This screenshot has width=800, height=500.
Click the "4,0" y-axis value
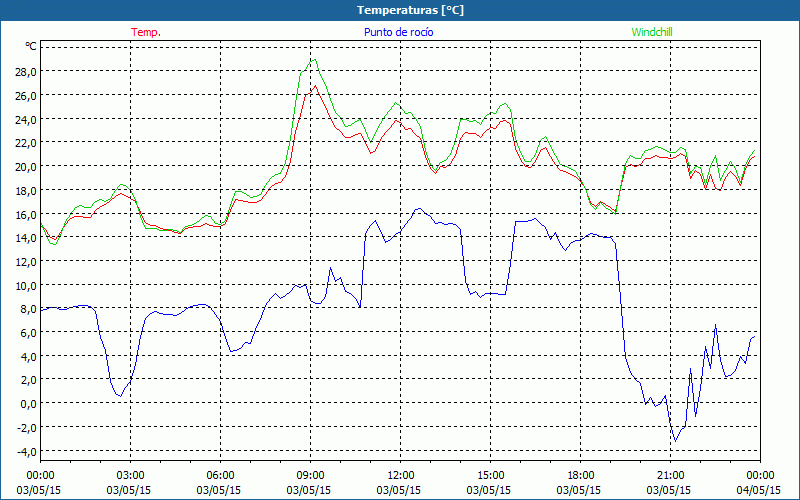(x=29, y=357)
